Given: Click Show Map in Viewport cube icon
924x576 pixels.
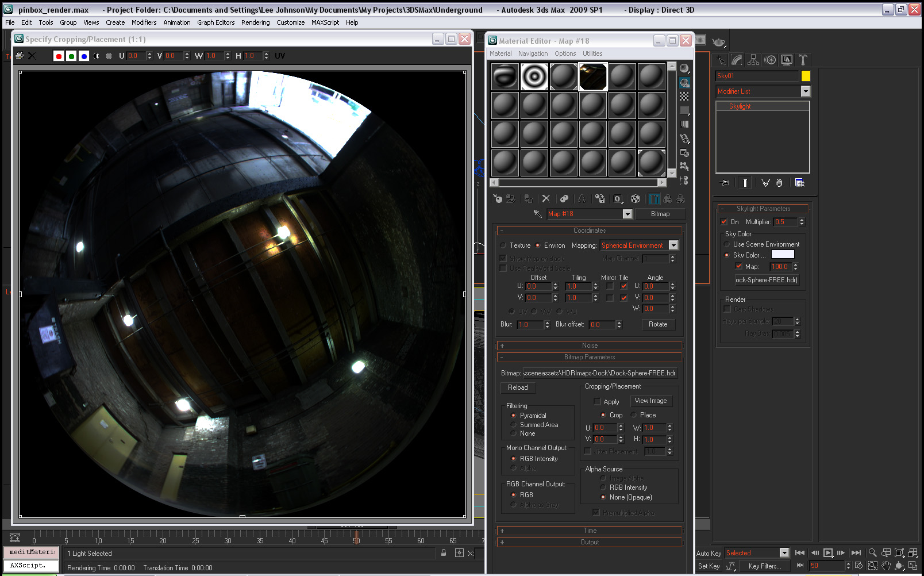Looking at the screenshot, I should [x=635, y=199].
